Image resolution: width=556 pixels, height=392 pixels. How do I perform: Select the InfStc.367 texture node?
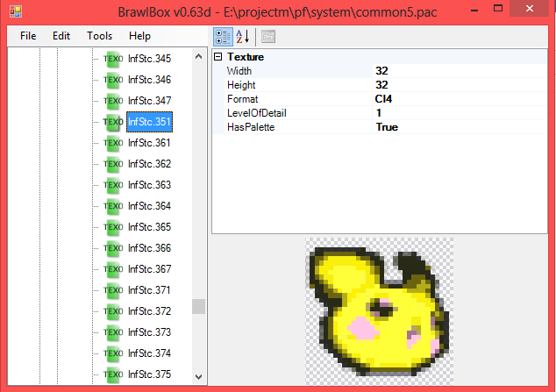[x=149, y=269]
